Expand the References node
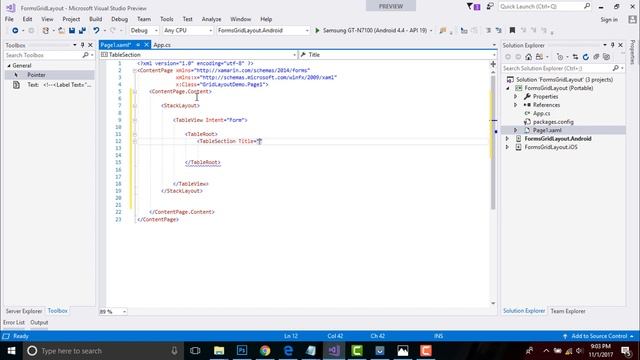The image size is (640, 360). (x=516, y=105)
